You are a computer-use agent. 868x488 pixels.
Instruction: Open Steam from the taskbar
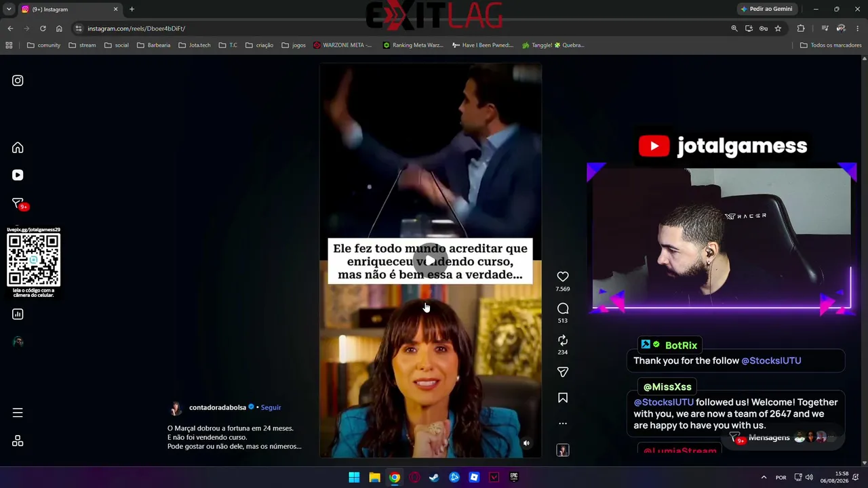(434, 477)
